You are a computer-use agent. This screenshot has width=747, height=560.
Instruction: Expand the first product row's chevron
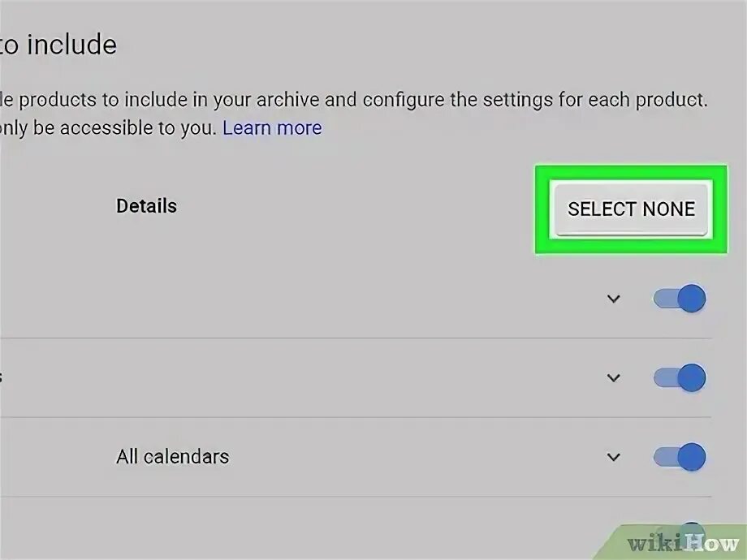tap(614, 299)
